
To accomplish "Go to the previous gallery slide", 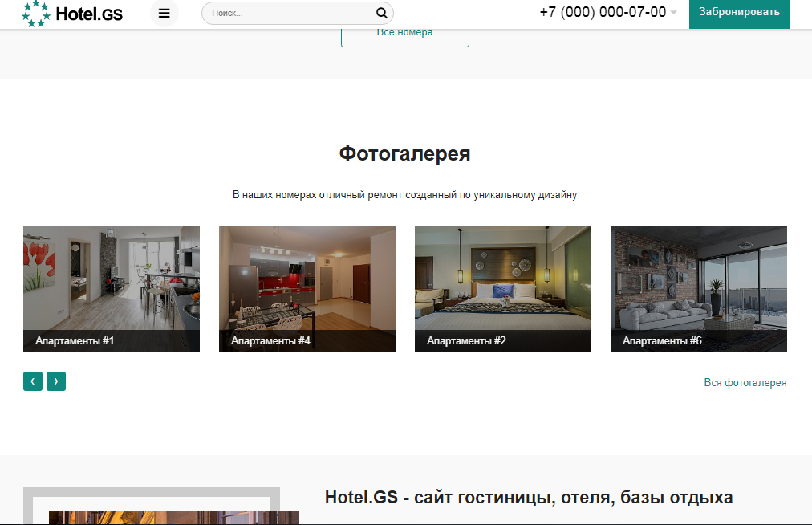I will tap(32, 382).
